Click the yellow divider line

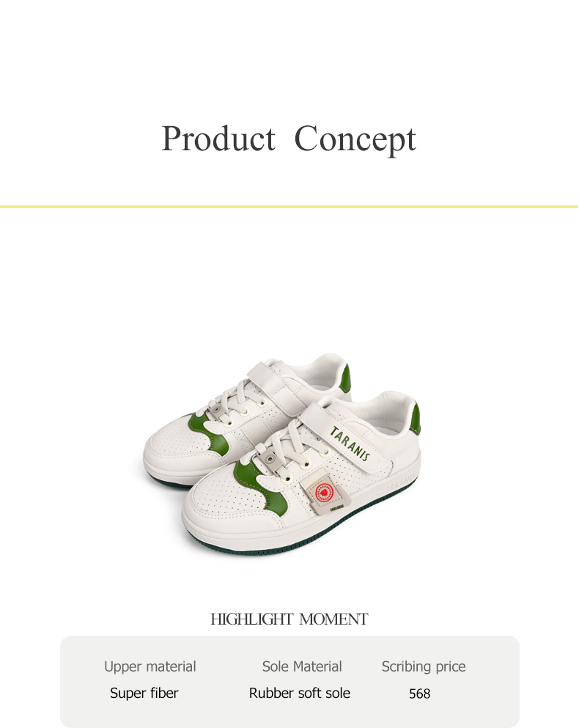[x=289, y=207]
